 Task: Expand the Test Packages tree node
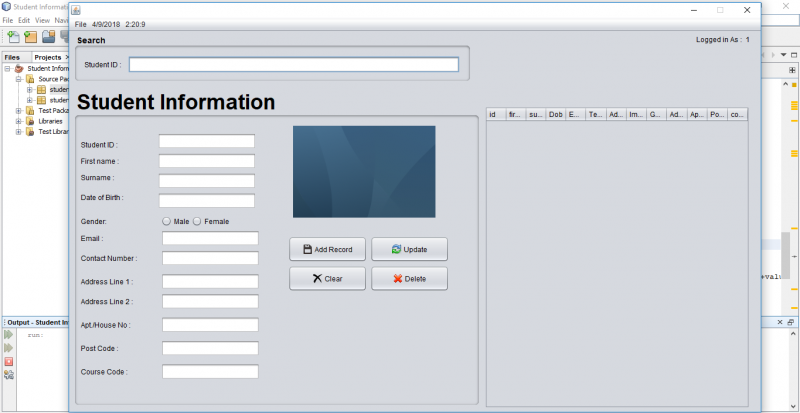point(18,111)
